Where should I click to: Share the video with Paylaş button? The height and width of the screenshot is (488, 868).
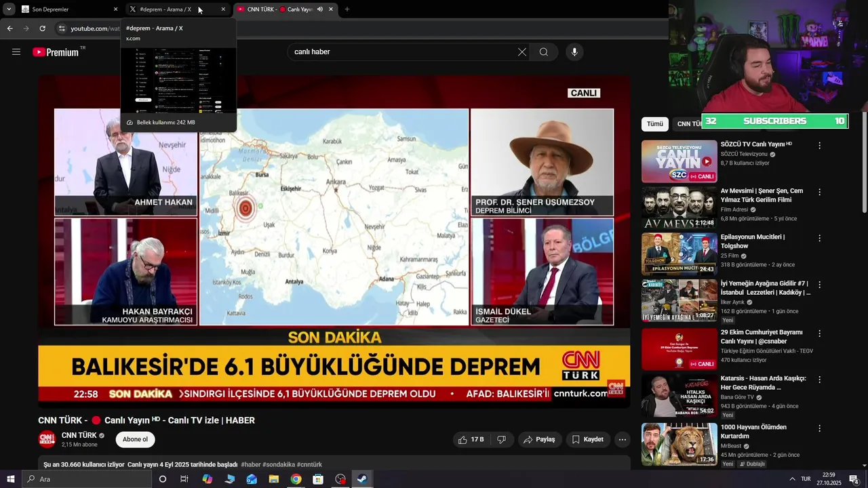tap(540, 439)
